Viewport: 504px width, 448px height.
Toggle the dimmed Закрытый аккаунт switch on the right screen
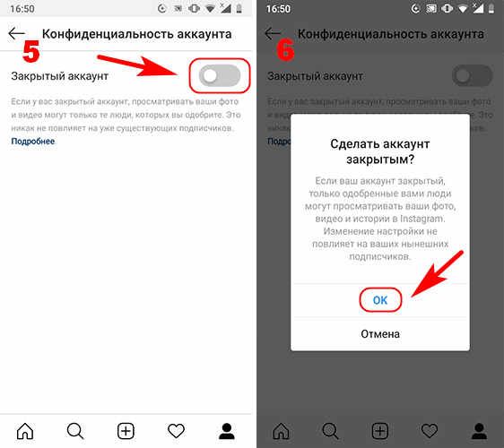pos(473,76)
